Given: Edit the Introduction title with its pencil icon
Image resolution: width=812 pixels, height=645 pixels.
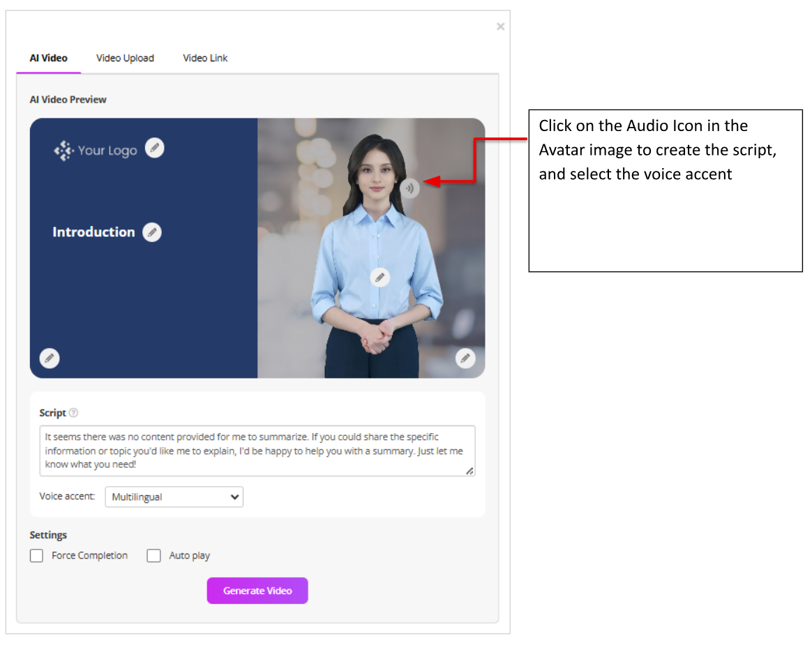Looking at the screenshot, I should [152, 232].
